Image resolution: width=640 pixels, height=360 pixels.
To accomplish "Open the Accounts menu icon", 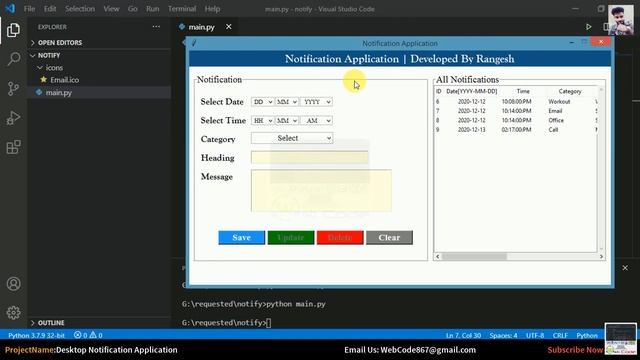I will click(x=13, y=284).
